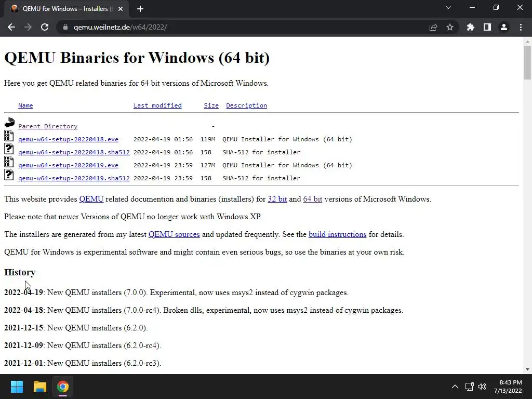
Task: Open qemu-w64-setup-20220418.sha512 link
Action: 74,152
